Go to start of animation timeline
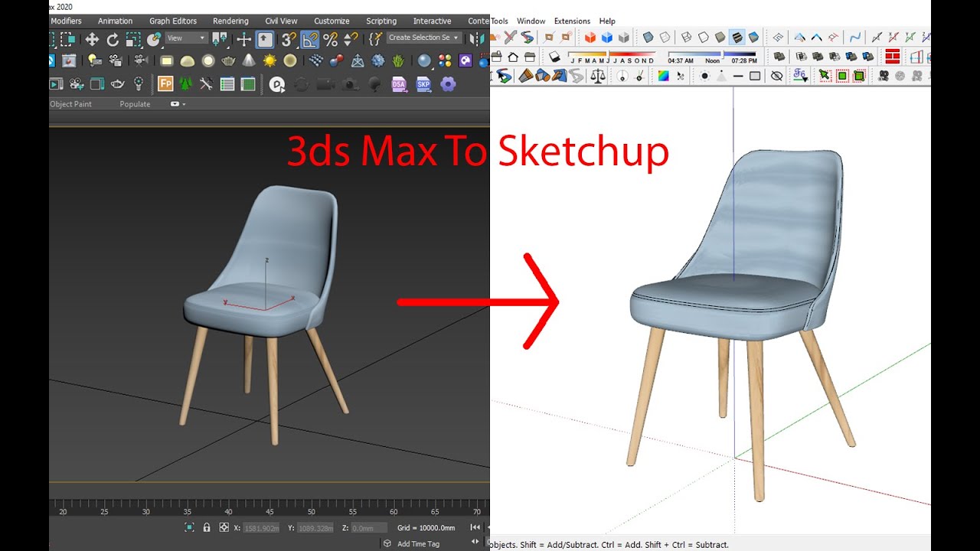This screenshot has height=551, width=980. point(475,527)
